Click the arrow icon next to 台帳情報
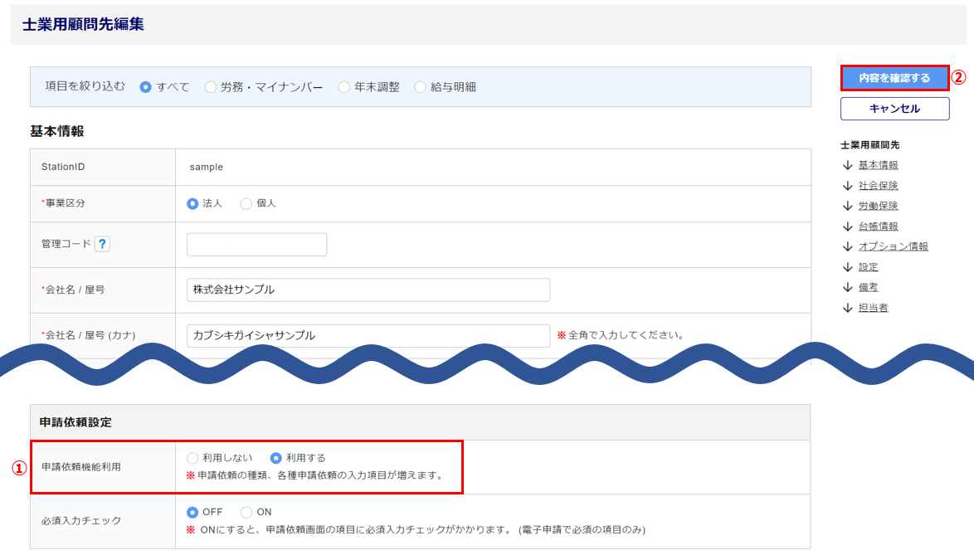This screenshot has height=560, width=974. 847,226
